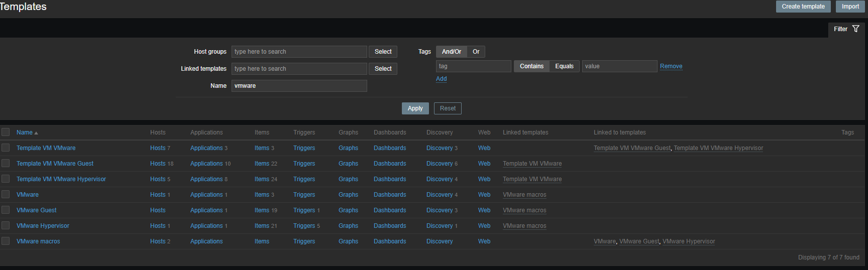The width and height of the screenshot is (868, 270).
Task: Click the Create template button
Action: [803, 7]
